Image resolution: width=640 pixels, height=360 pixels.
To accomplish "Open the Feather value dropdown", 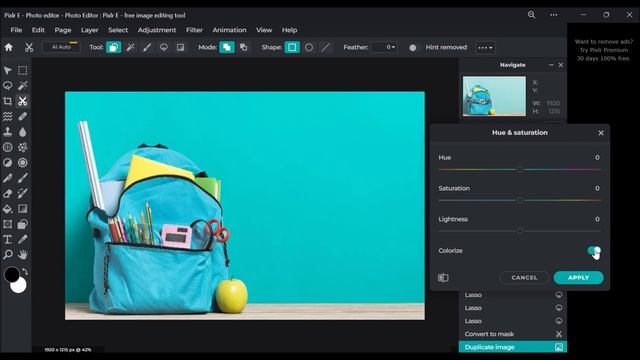I will coord(384,47).
